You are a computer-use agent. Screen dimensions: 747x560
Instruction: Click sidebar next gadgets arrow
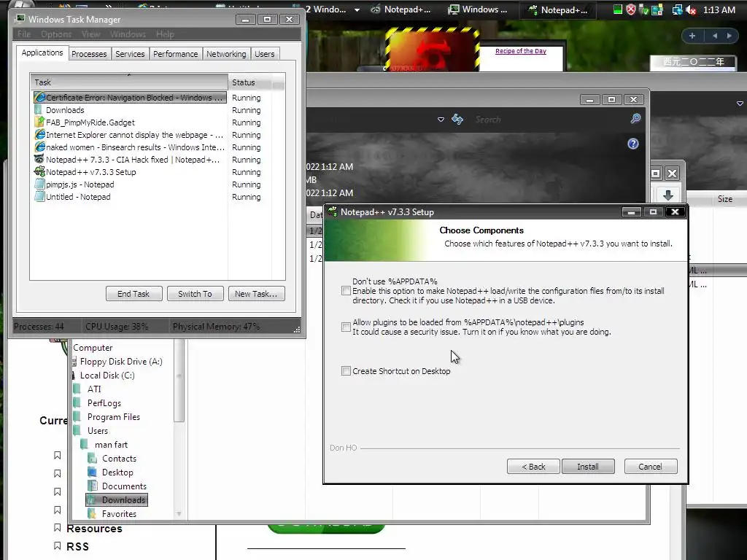[729, 36]
